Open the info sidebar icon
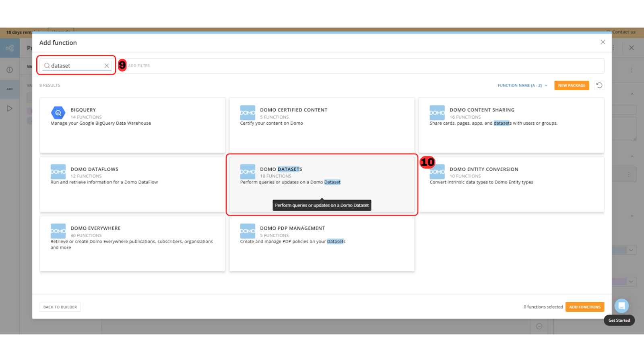Viewport: 644px width, 362px height. pyautogui.click(x=10, y=70)
